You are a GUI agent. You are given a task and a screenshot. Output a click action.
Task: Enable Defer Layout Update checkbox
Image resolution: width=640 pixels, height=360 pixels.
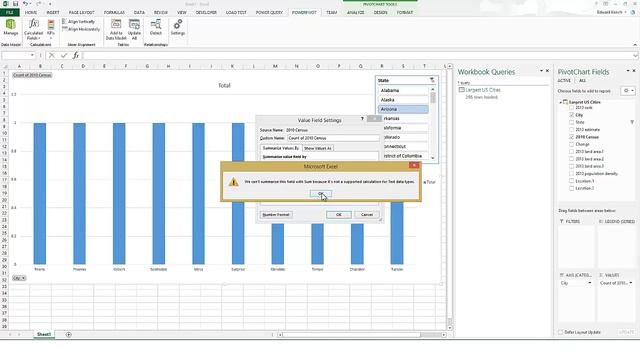(560, 332)
